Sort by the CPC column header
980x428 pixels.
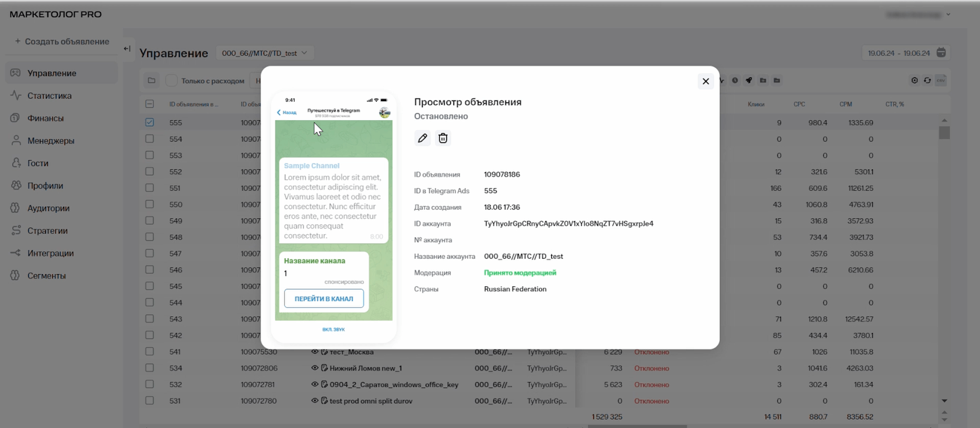(799, 104)
